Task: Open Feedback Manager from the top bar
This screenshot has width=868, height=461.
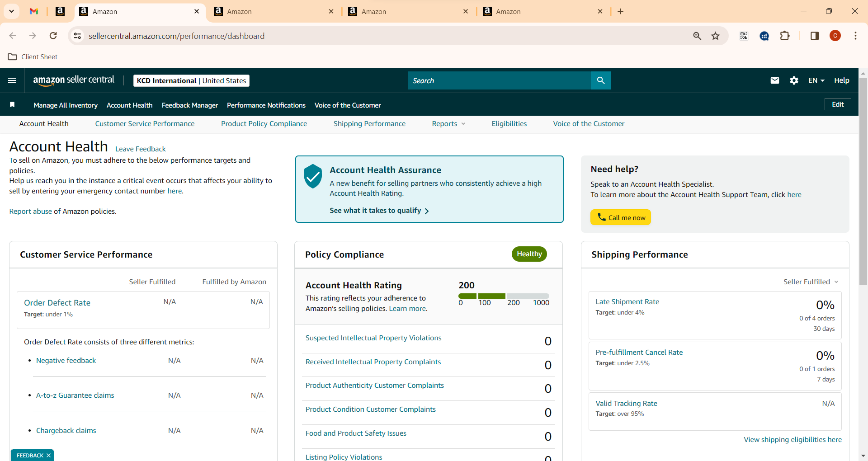Action: (190, 105)
